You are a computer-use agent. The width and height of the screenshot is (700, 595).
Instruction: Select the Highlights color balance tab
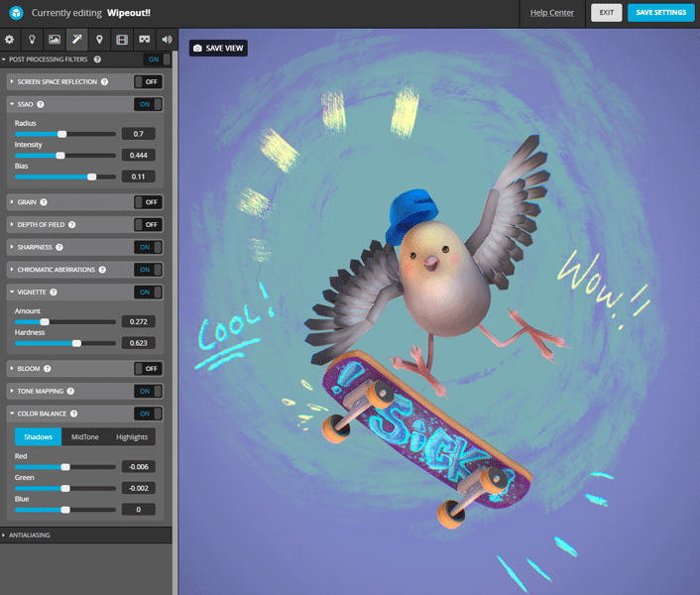tap(132, 437)
